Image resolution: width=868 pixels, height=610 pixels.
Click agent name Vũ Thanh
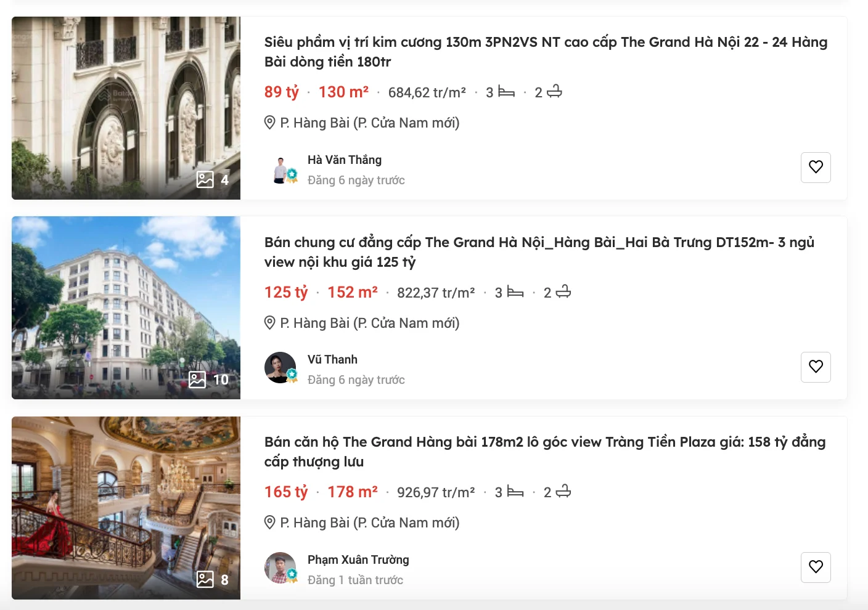(x=332, y=359)
